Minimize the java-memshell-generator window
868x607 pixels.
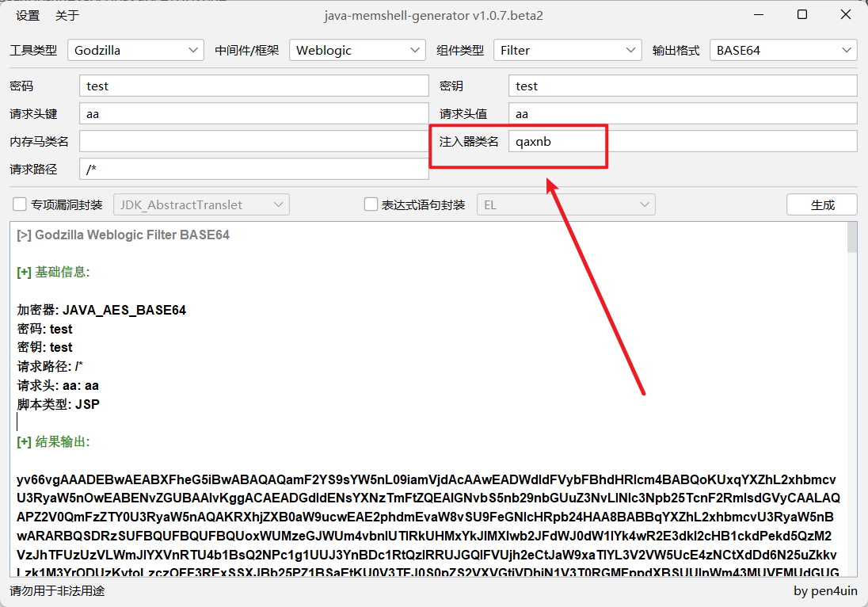(x=759, y=15)
